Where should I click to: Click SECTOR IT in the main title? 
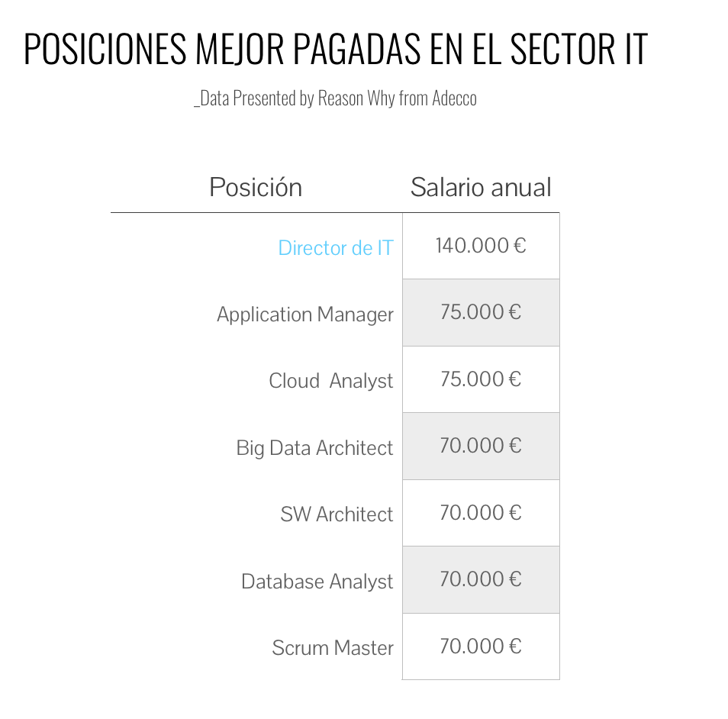pyautogui.click(x=578, y=49)
